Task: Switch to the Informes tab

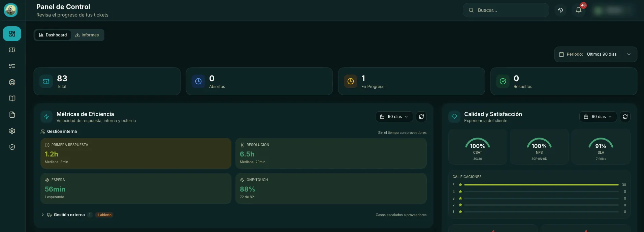Action: click(x=87, y=35)
